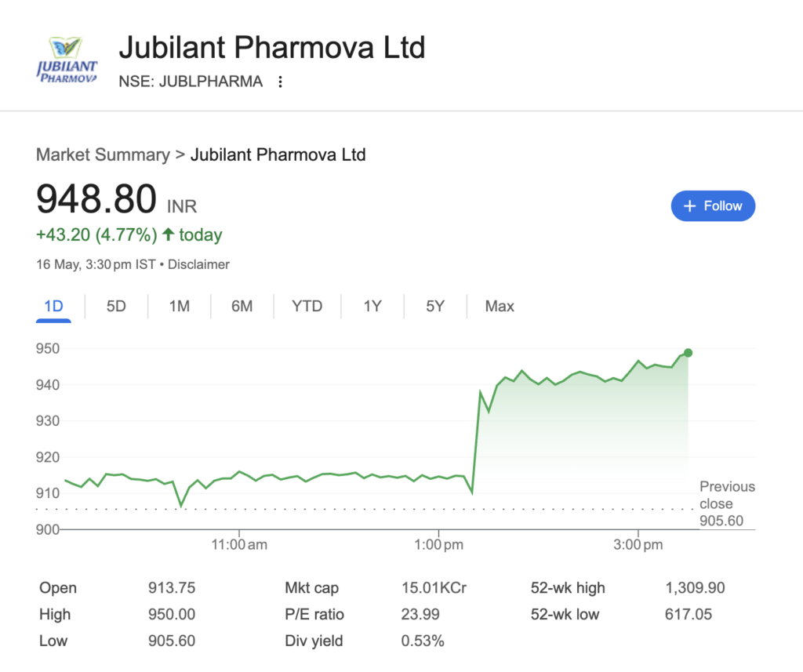803x672 pixels.
Task: Switch to the 5D tab
Action: tap(116, 307)
